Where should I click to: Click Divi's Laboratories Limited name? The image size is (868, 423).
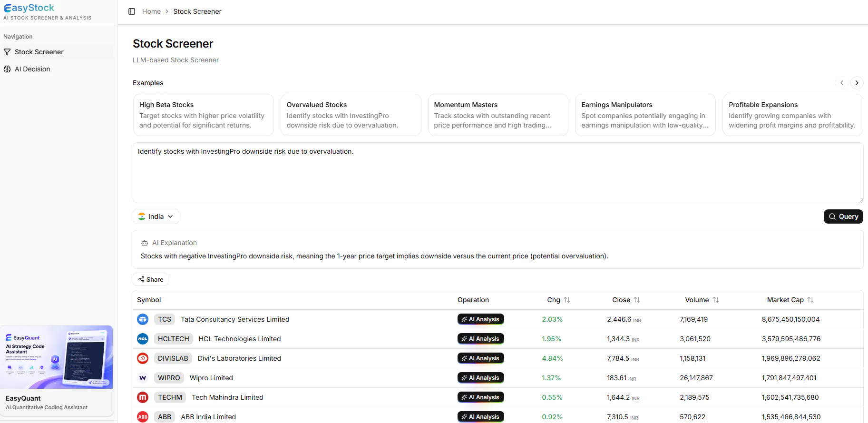[239, 358]
